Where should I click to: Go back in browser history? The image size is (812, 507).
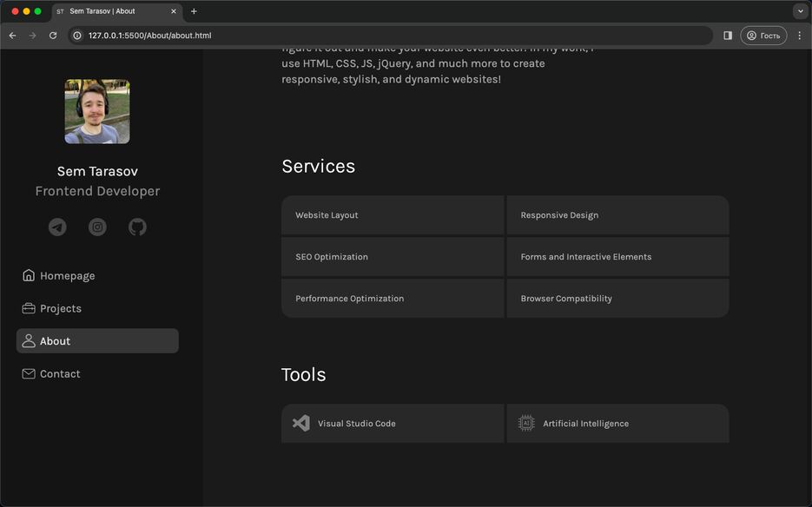coord(12,36)
